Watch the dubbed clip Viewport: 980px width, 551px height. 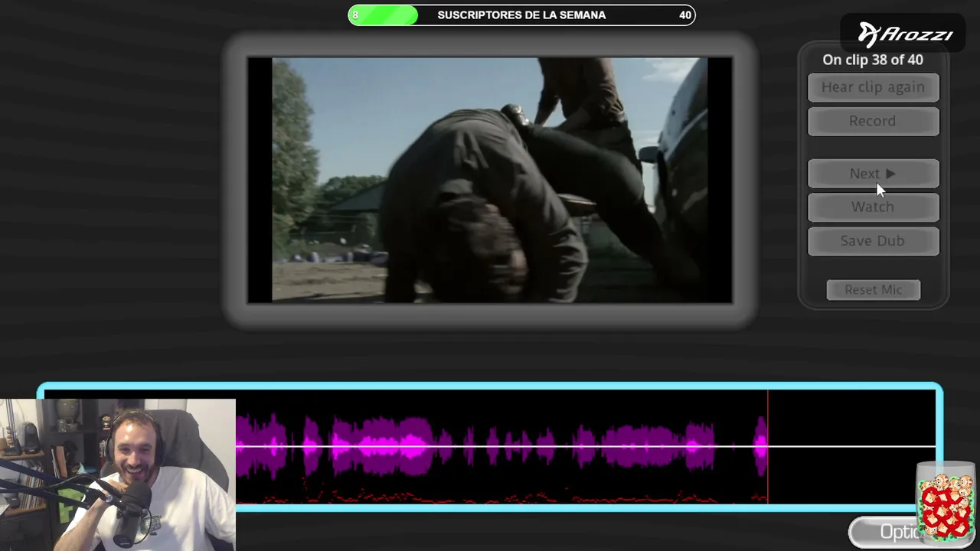click(x=873, y=207)
